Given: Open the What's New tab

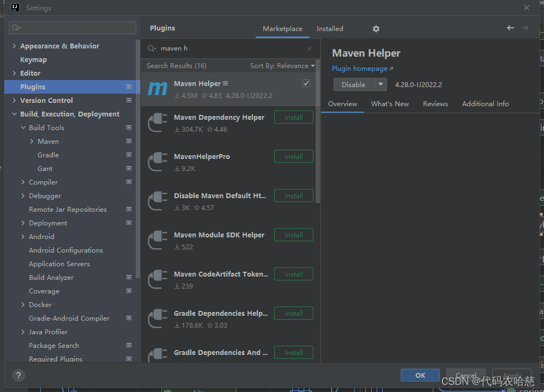Looking at the screenshot, I should (390, 104).
